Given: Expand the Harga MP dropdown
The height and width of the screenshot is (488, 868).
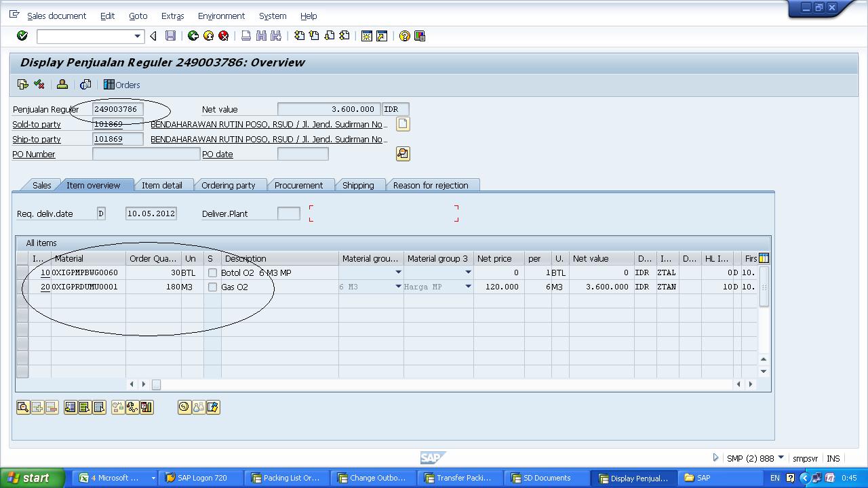Looking at the screenshot, I should (468, 287).
